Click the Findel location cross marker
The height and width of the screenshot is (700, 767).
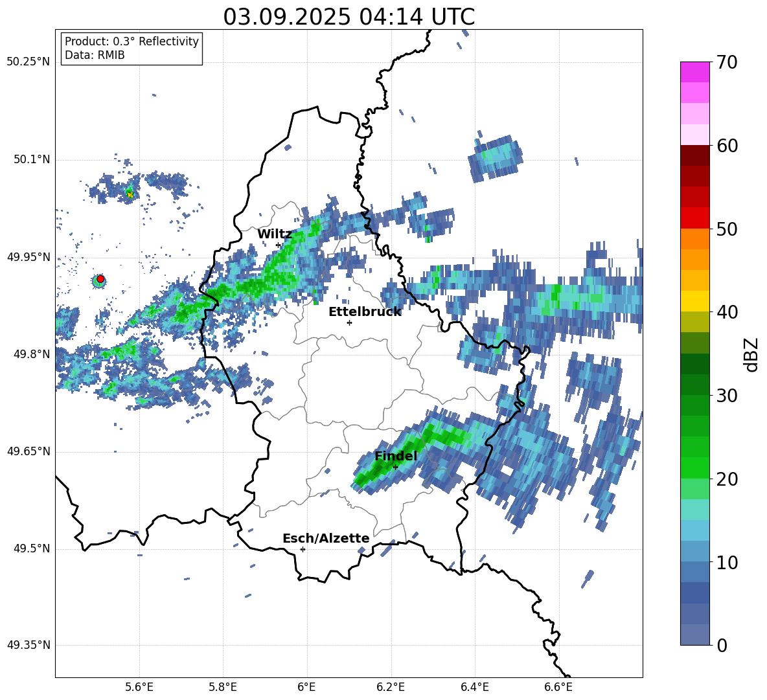tap(396, 468)
